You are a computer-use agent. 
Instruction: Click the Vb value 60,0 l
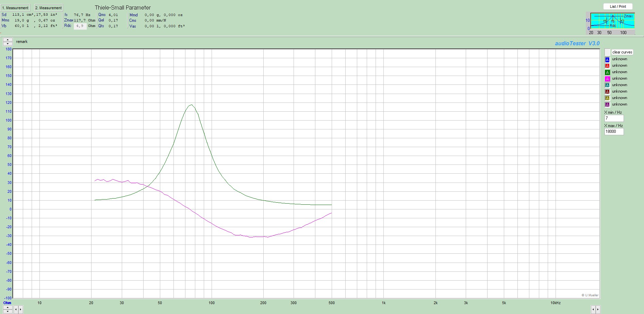(22, 26)
